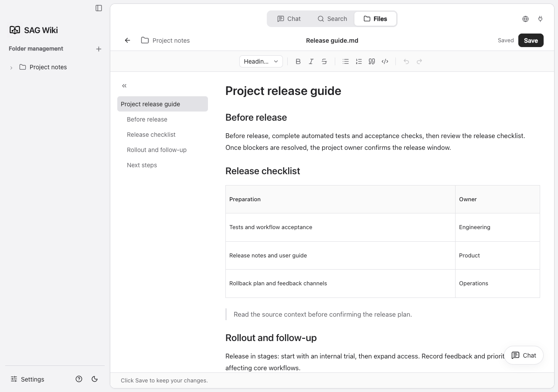This screenshot has width=558, height=392.
Task: Insert a numbered list
Action: (x=359, y=61)
